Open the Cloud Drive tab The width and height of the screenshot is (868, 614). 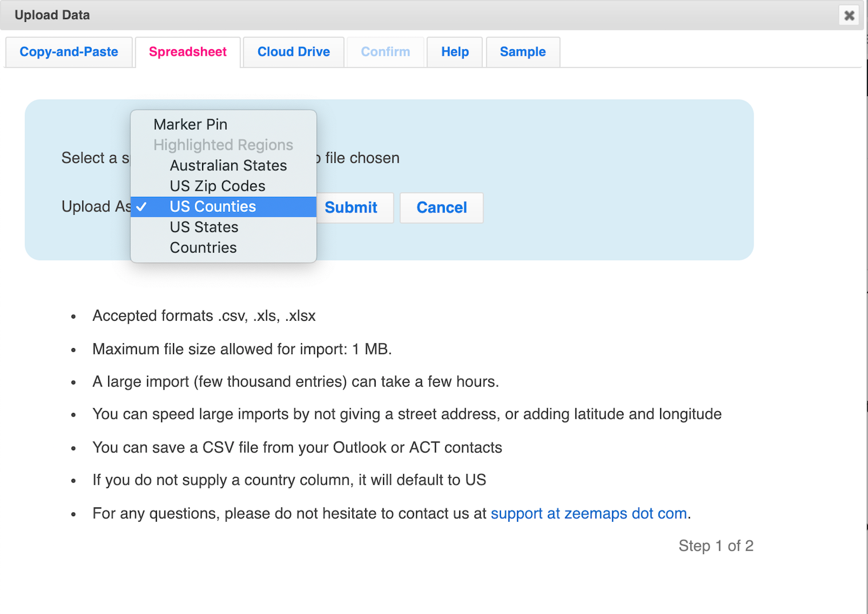pyautogui.click(x=293, y=52)
